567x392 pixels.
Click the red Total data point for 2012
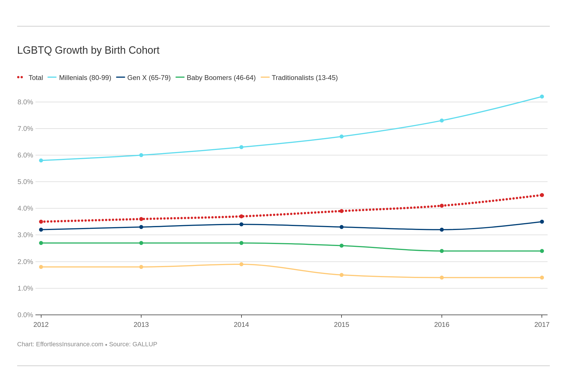pyautogui.click(x=41, y=222)
